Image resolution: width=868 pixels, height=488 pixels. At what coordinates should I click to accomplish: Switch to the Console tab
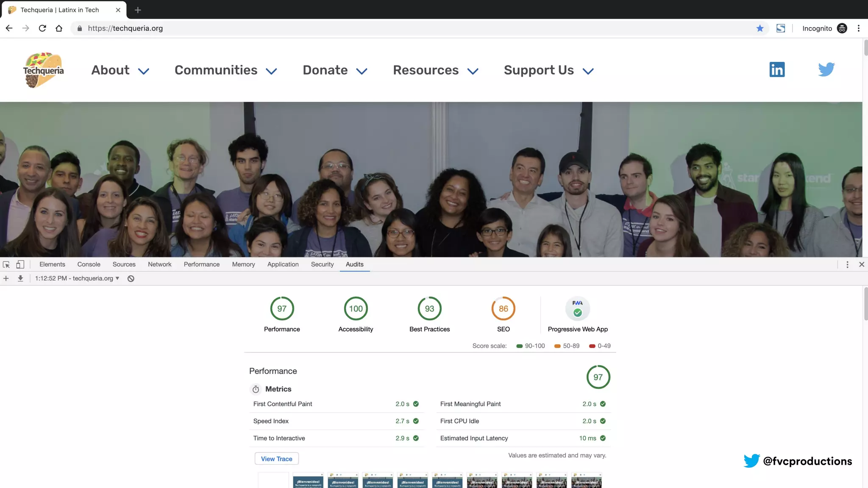[89, 264]
